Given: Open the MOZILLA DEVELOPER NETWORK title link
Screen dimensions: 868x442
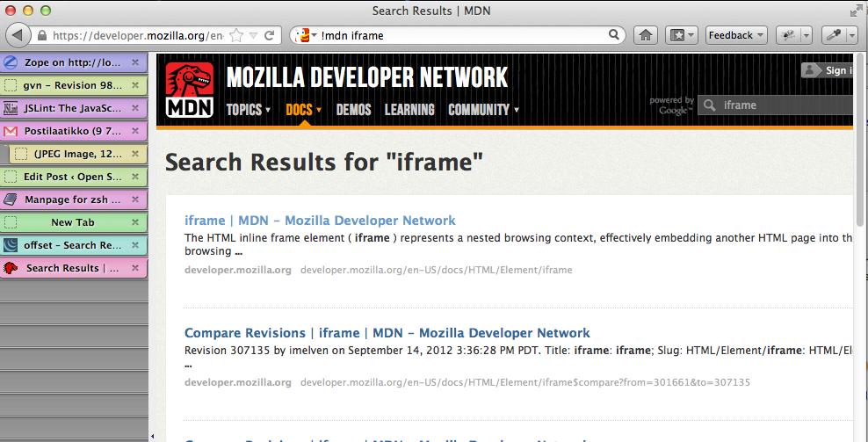Looking at the screenshot, I should point(367,77).
